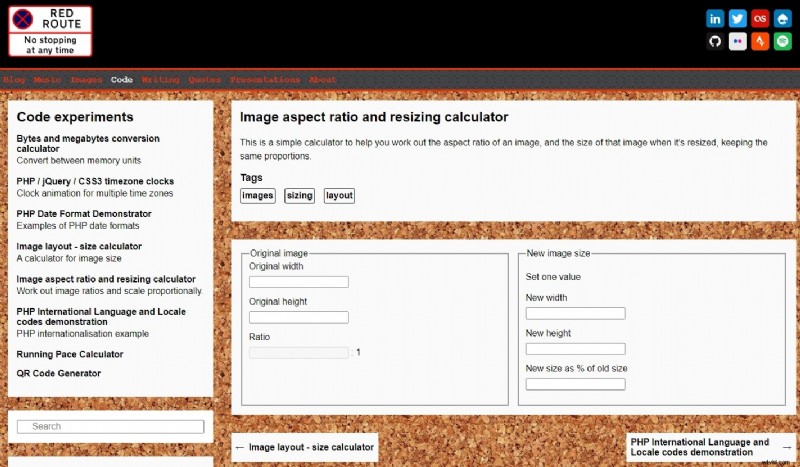The height and width of the screenshot is (467, 800).
Task: Click the Original image legend
Action: tap(279, 253)
